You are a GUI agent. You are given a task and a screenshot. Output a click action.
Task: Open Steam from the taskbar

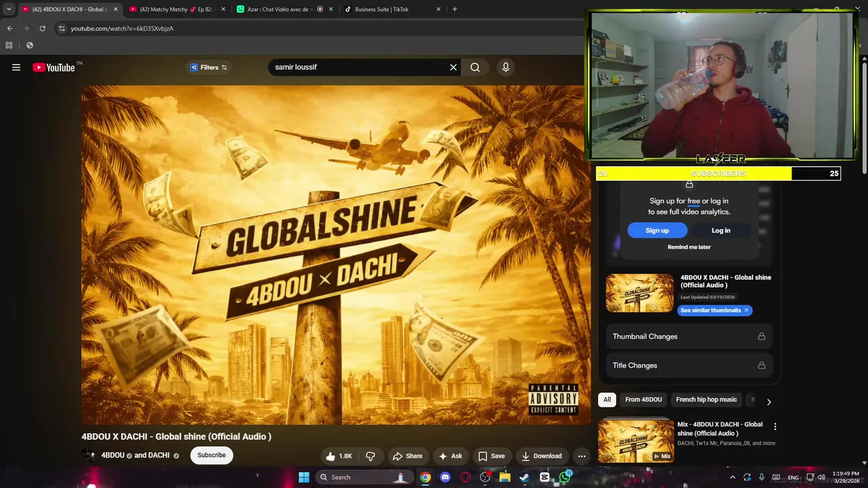coord(524,477)
